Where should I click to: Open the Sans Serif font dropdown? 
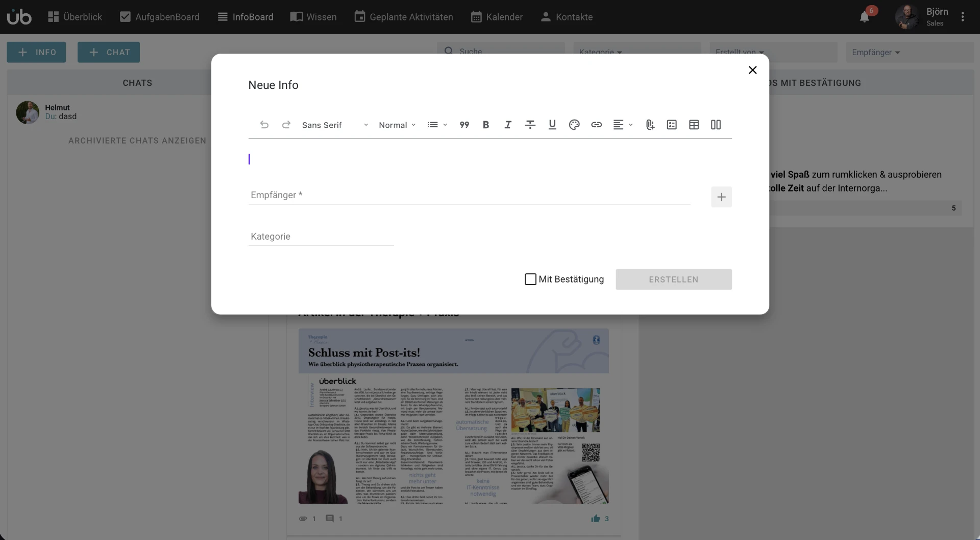tap(335, 125)
